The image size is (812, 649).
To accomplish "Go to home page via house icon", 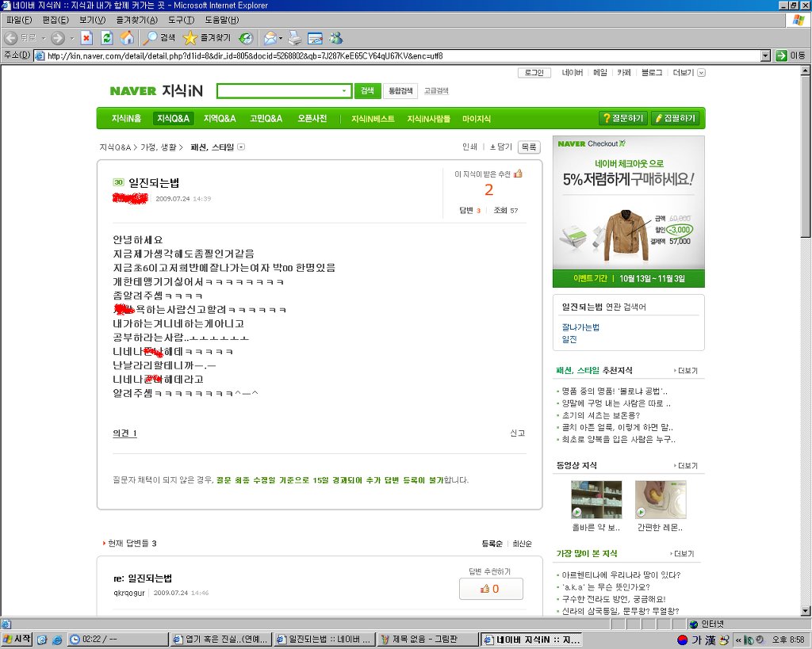I will [127, 38].
